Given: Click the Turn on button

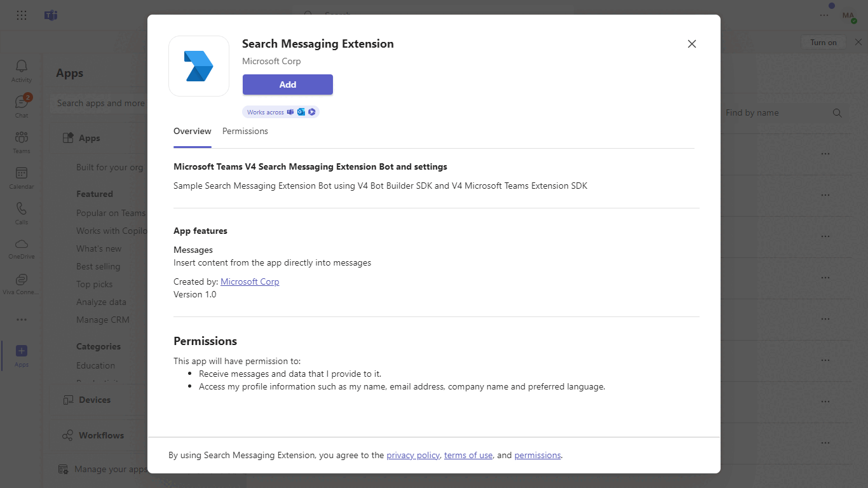Looking at the screenshot, I should pos(823,41).
